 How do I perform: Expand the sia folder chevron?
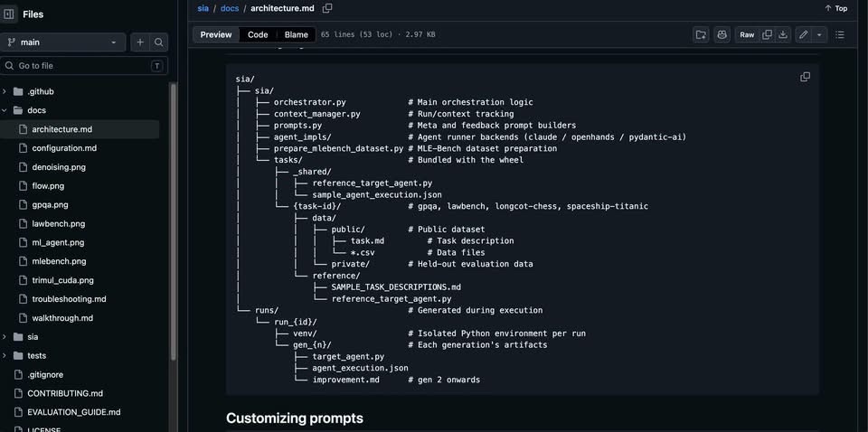(5, 337)
